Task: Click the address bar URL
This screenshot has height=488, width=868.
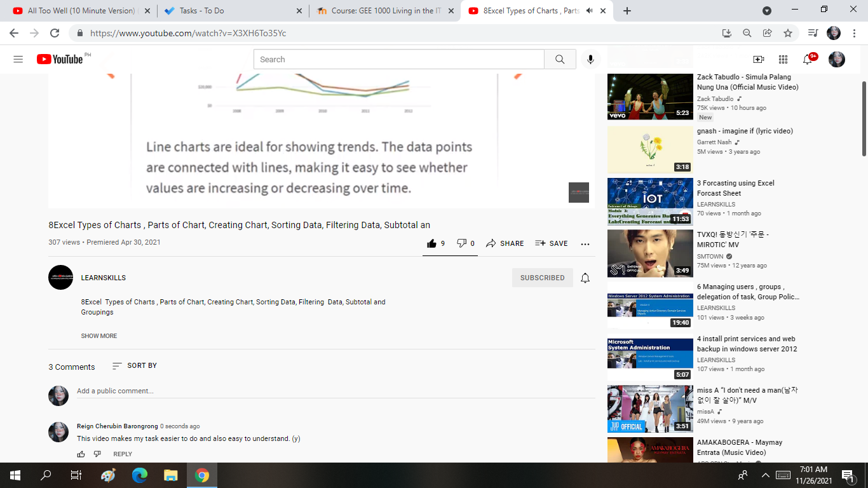Action: pos(188,33)
